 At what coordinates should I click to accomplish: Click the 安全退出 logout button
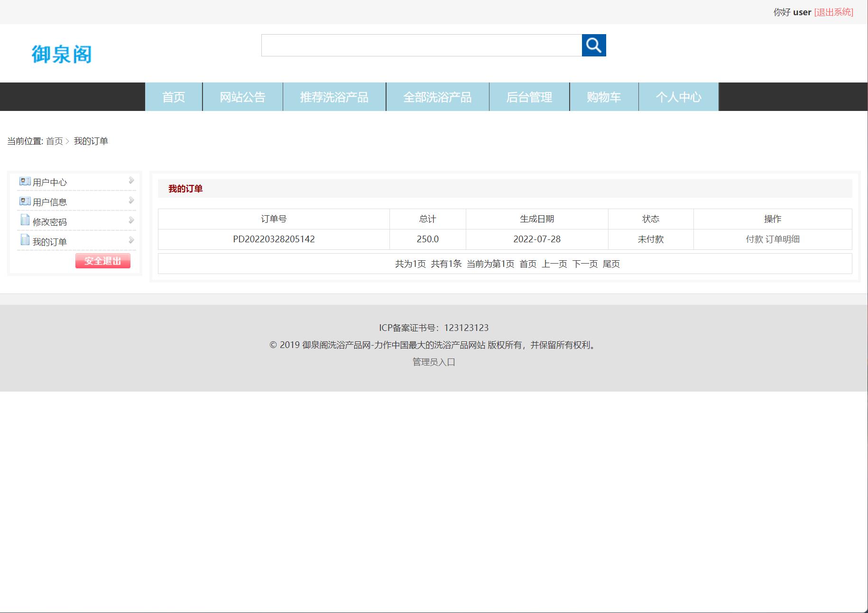coord(102,260)
